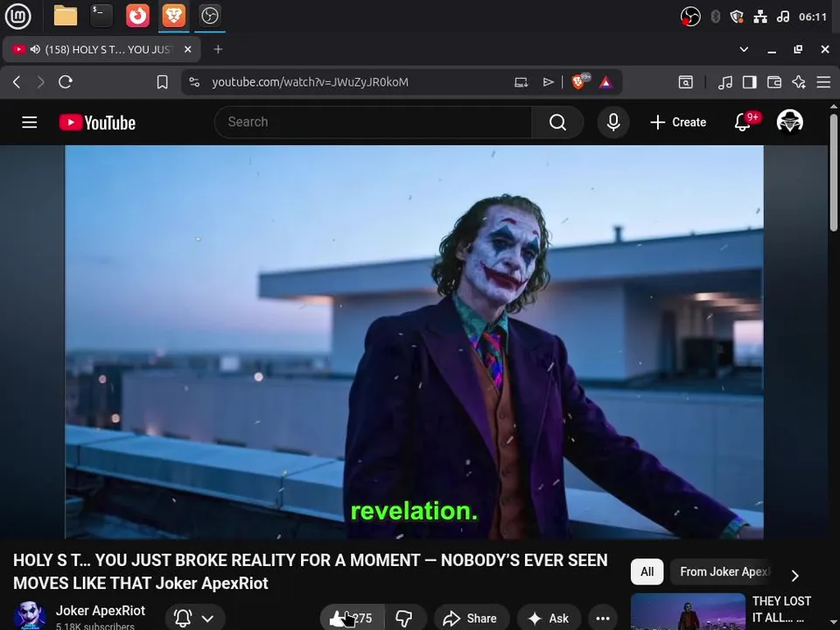This screenshot has width=840, height=630.
Task: Expand the tab search dropdown arrow
Action: (744, 49)
